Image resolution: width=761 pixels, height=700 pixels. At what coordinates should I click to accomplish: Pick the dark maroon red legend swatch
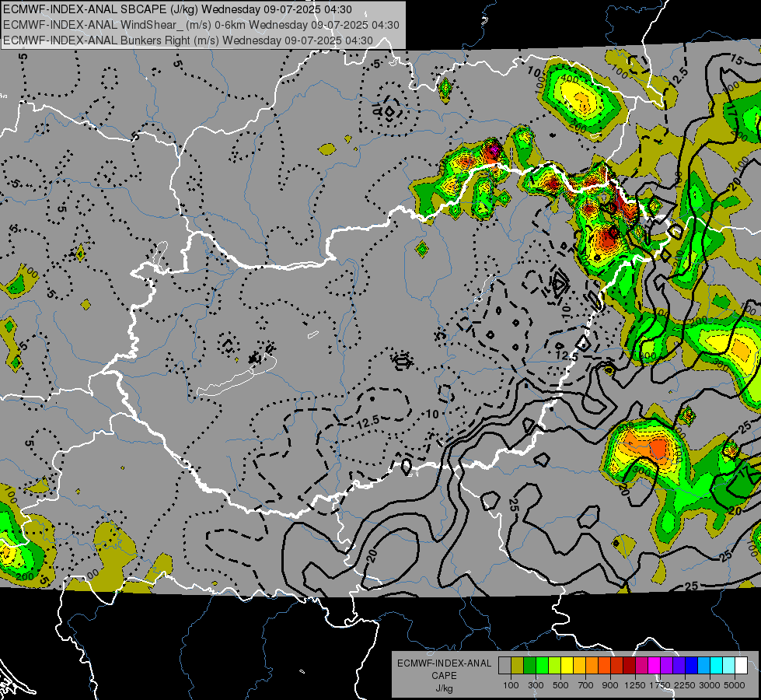coord(630,666)
